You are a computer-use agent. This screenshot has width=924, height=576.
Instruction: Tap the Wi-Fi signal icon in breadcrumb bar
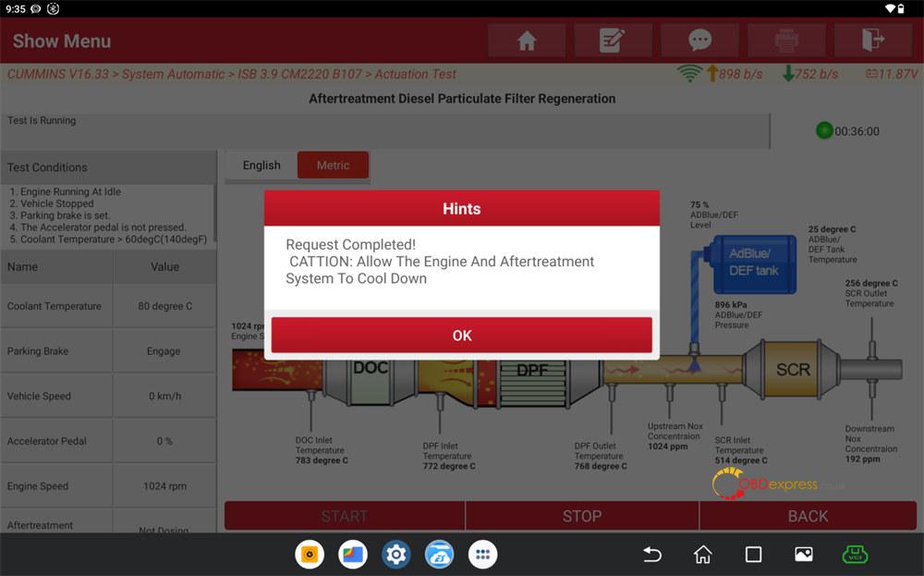689,74
